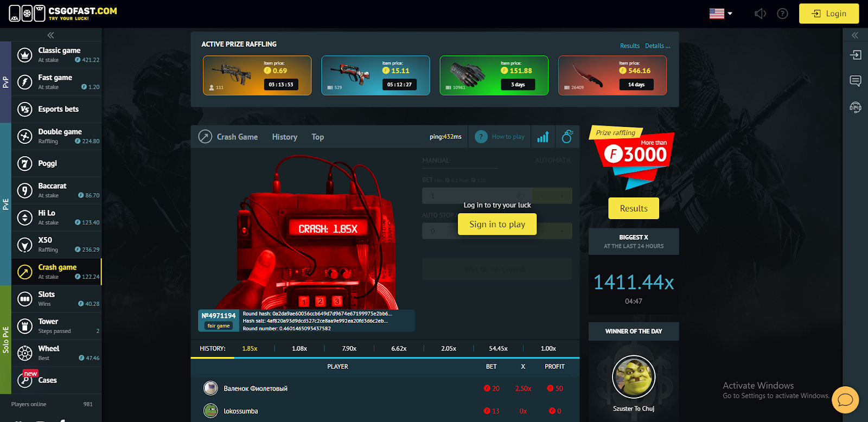Select history multiplier 1.08x

pyautogui.click(x=299, y=349)
